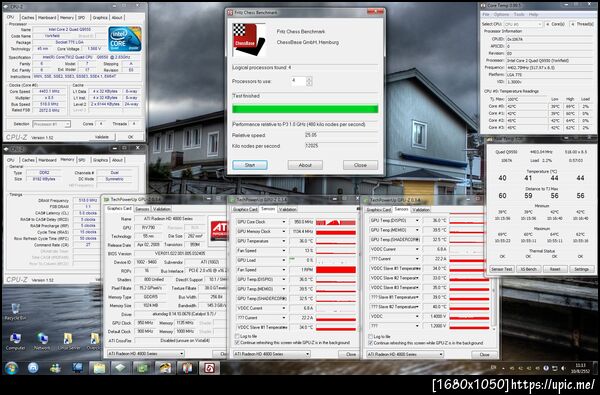
Task: Click the green CPU-Z chip taskbar icon
Action: pos(143,368)
